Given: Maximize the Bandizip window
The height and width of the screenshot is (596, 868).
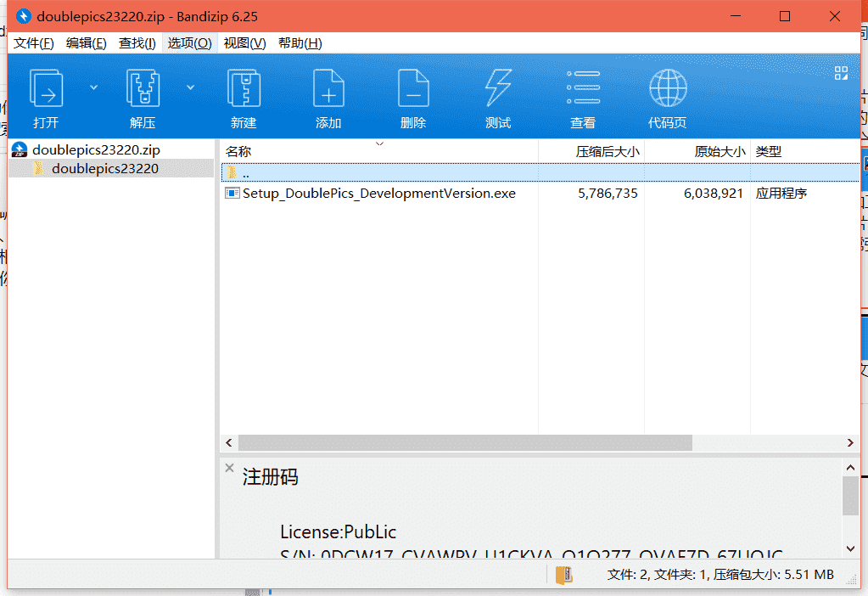Looking at the screenshot, I should pyautogui.click(x=784, y=16).
